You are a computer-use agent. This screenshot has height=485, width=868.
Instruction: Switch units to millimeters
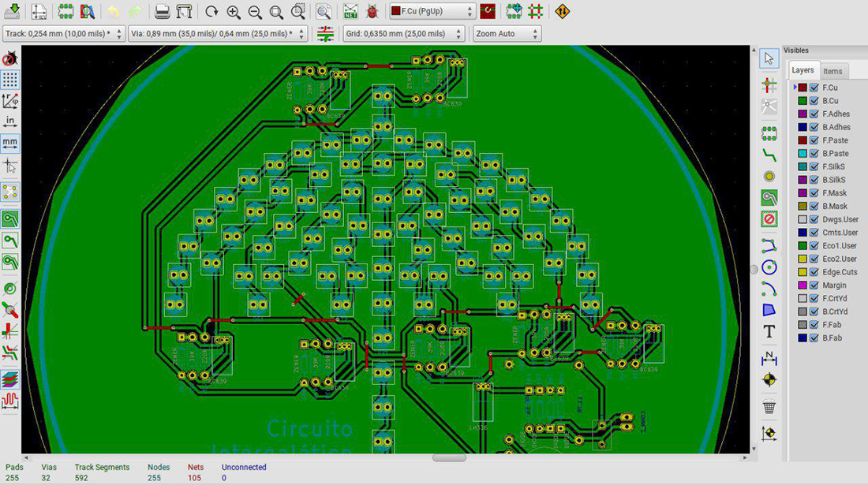[10, 143]
